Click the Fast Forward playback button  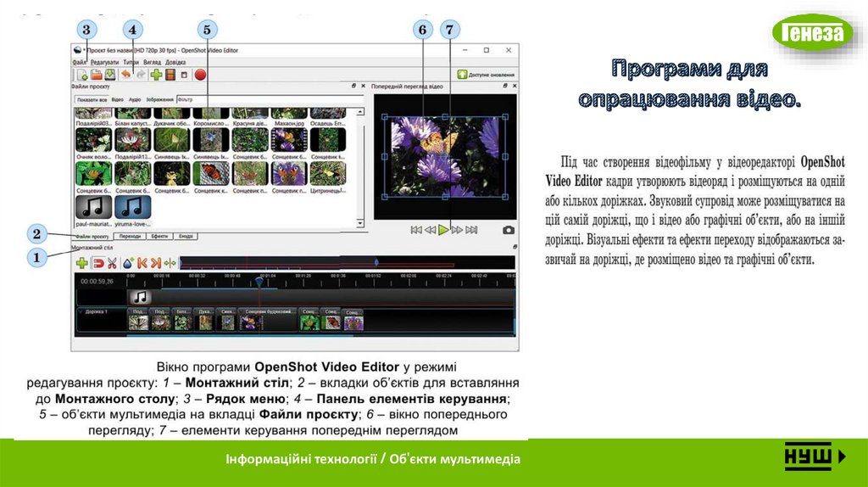tap(457, 230)
